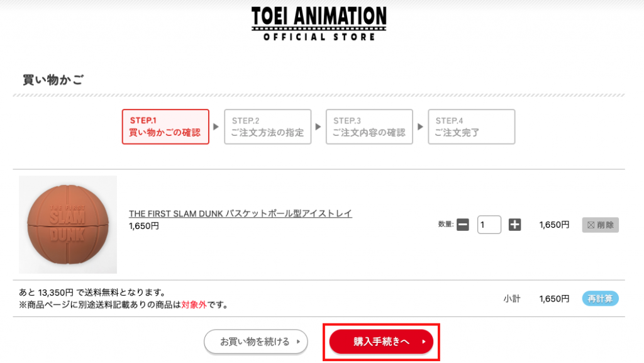Increase quantity with the plus icon
The width and height of the screenshot is (644, 363).
(514, 225)
